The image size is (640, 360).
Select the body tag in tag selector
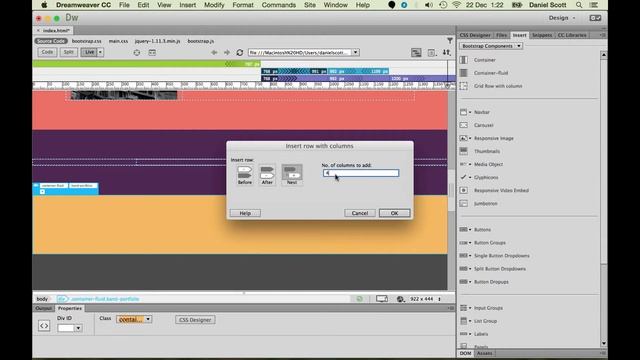click(x=42, y=299)
